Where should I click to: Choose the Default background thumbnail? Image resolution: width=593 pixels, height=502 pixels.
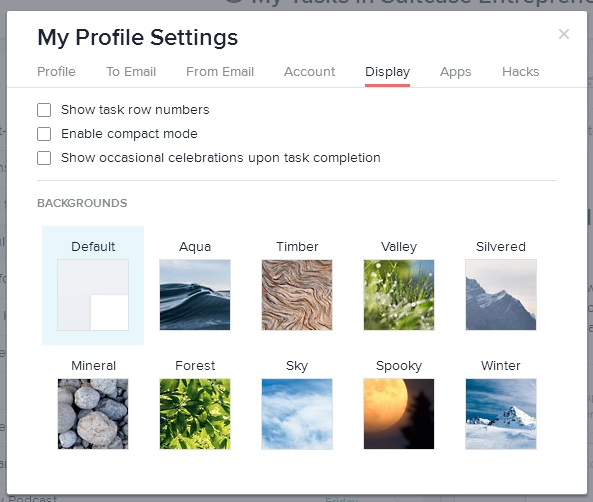(93, 295)
